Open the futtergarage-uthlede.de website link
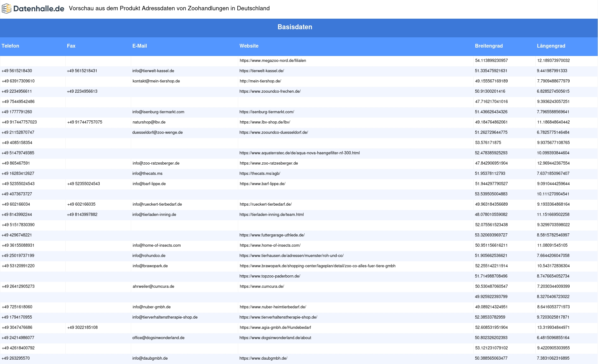 coord(272,235)
